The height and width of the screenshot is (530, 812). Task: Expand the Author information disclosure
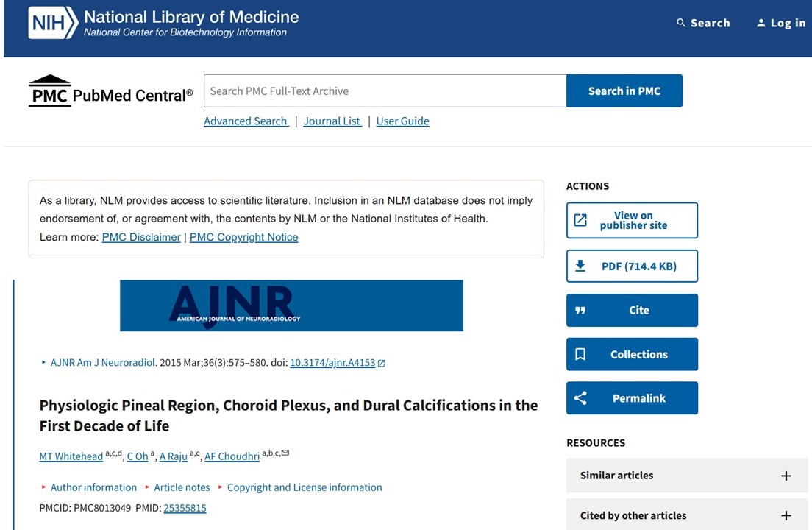pos(93,487)
